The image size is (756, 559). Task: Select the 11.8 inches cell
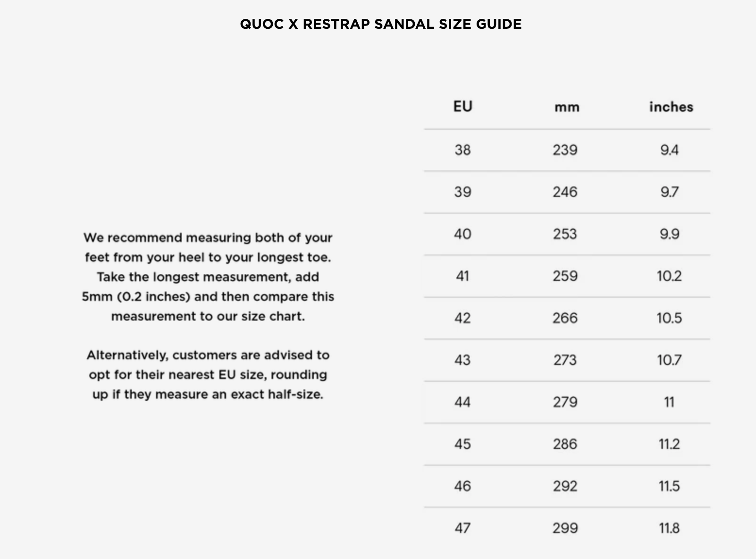[x=669, y=528]
